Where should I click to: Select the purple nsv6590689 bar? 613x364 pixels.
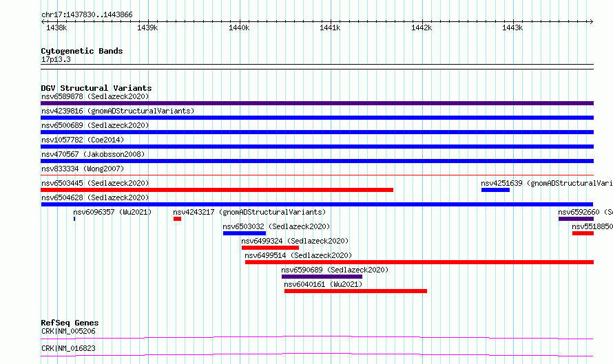tap(322, 277)
